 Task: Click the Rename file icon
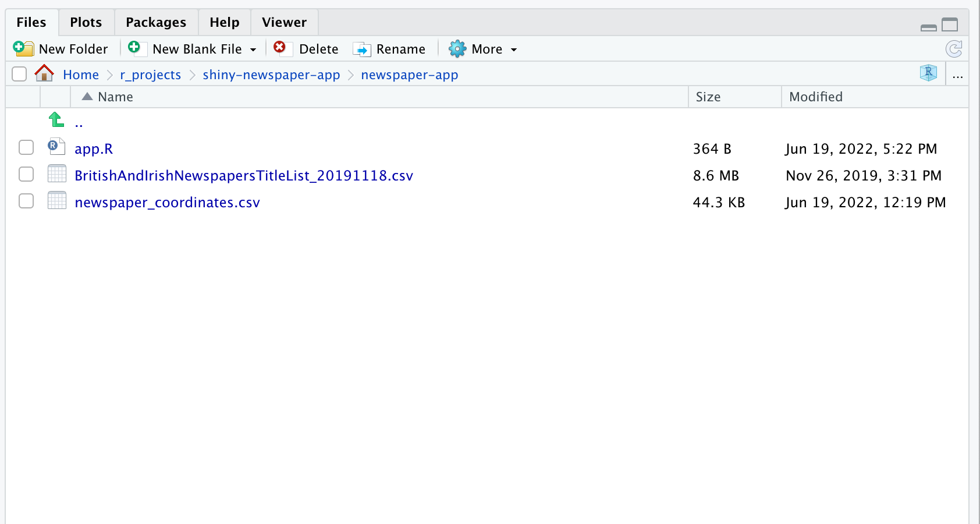pos(363,48)
